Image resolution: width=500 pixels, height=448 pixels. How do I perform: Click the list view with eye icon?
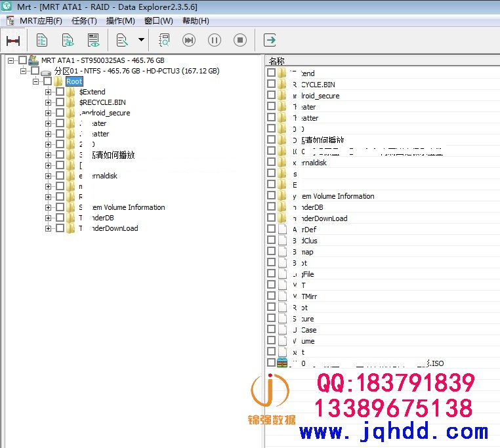pos(93,40)
